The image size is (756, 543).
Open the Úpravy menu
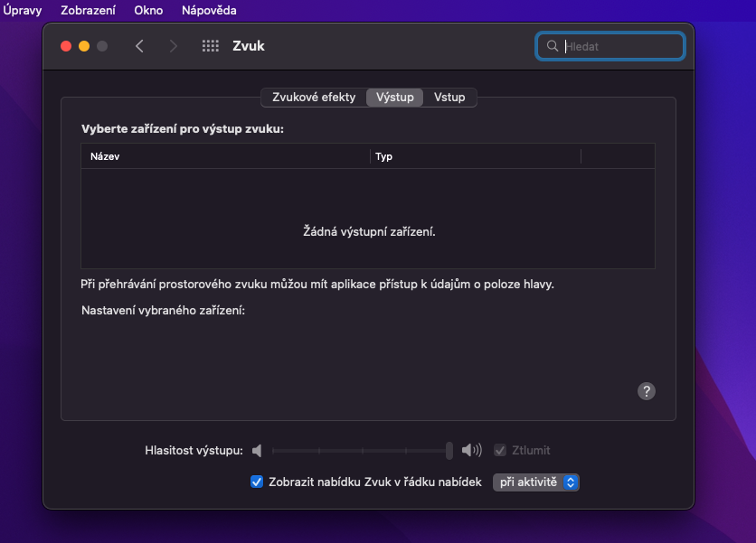point(23,11)
